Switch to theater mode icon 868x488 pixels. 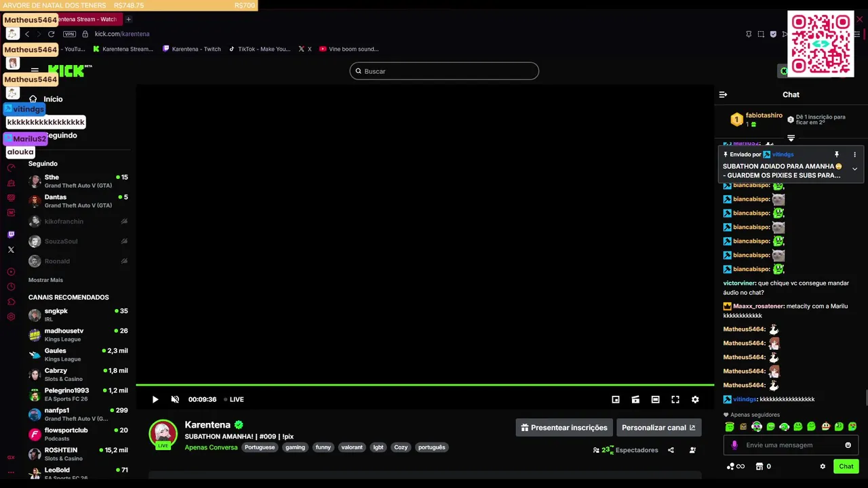tap(655, 399)
